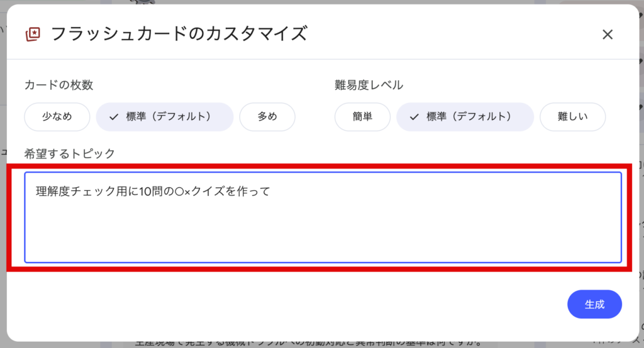Click the empty lower area of the topic text box
The width and height of the screenshot is (644, 348).
(322, 242)
